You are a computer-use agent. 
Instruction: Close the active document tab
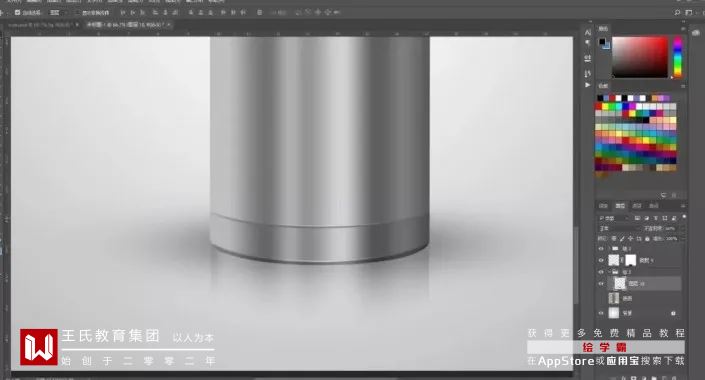pos(170,25)
